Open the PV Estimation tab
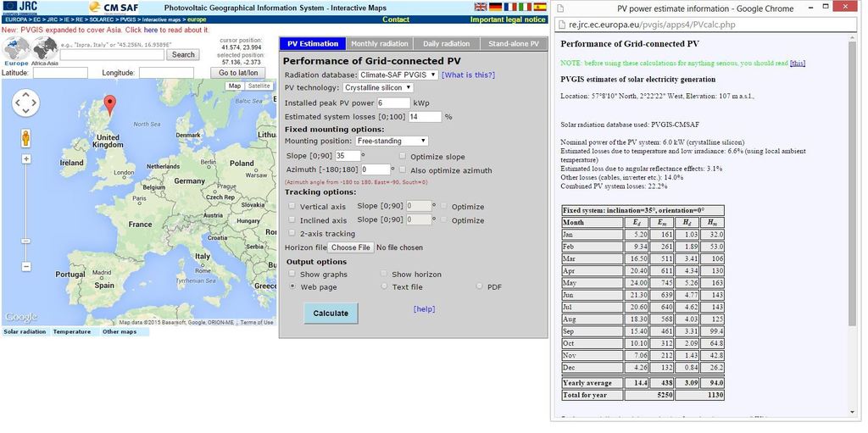The width and height of the screenshot is (868, 433). pos(313,44)
